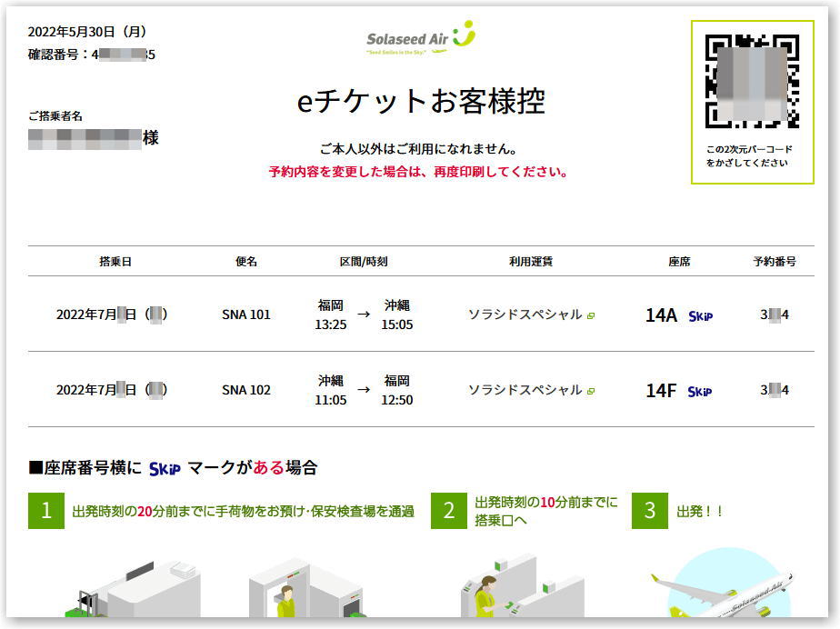The height and width of the screenshot is (629, 840).
Task: Click the 座席 column header
Action: (679, 262)
